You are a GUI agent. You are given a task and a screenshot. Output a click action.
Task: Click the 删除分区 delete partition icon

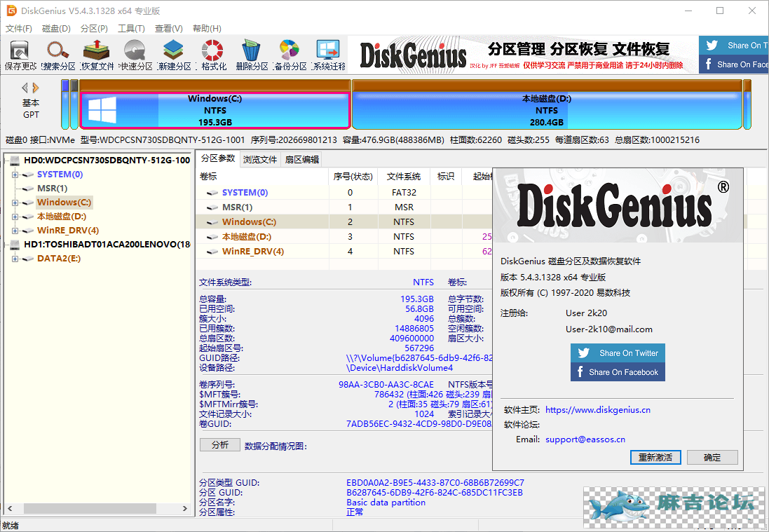point(252,55)
